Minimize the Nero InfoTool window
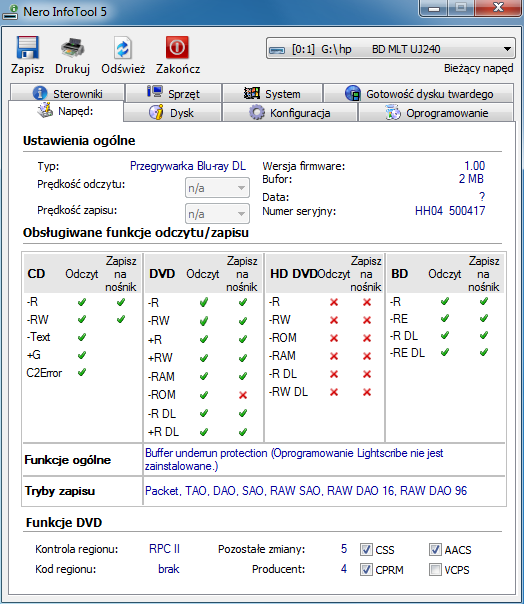The image size is (524, 604). pos(434,8)
